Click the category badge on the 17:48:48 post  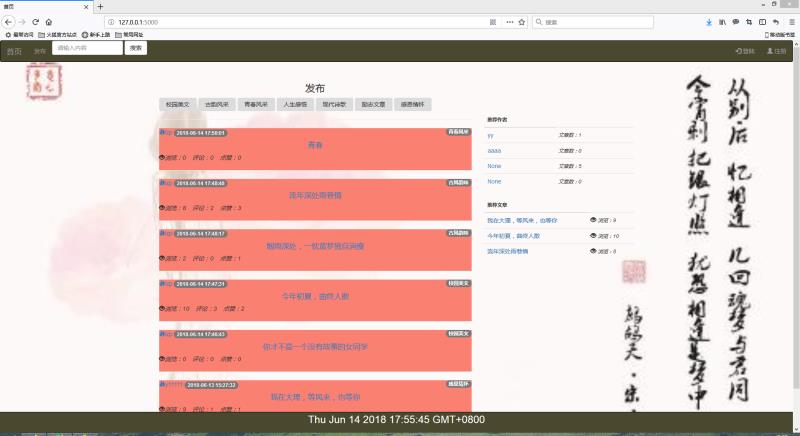pos(459,183)
